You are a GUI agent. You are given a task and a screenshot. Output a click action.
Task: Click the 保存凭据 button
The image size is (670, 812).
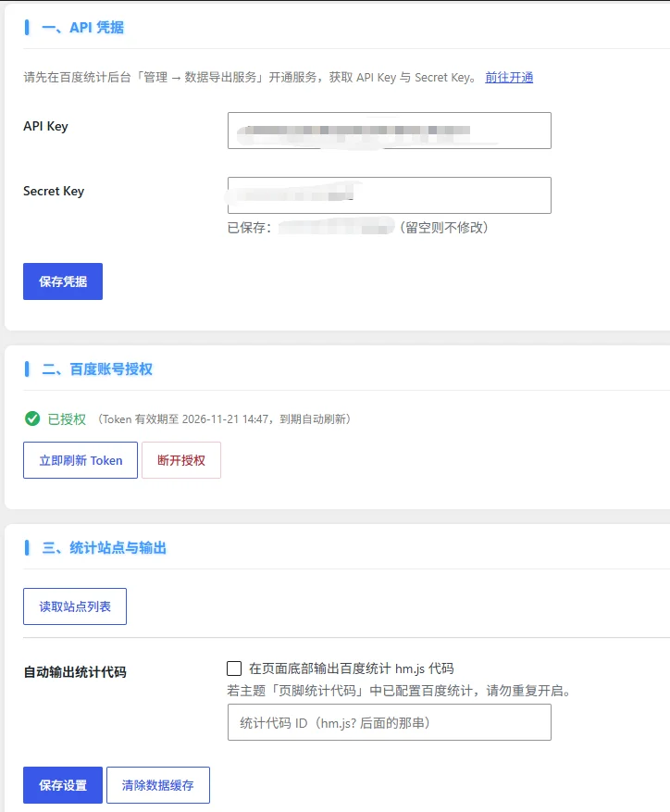point(63,281)
